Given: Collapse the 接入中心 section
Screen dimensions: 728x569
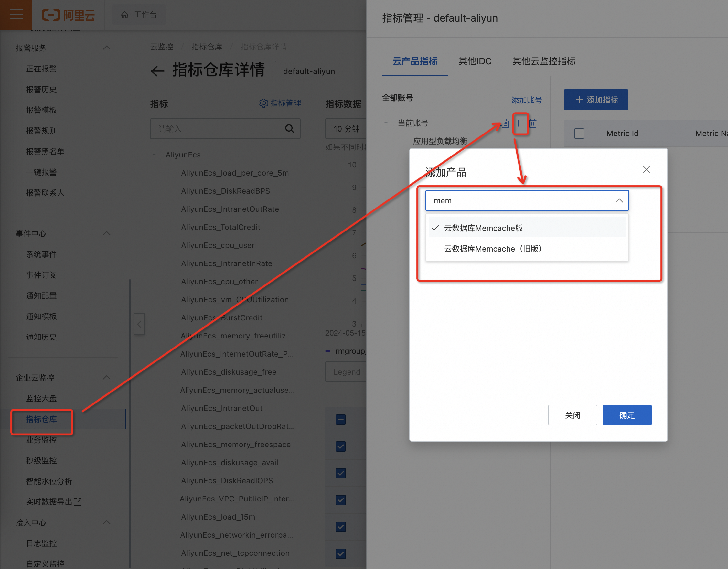Looking at the screenshot, I should pyautogui.click(x=107, y=522).
